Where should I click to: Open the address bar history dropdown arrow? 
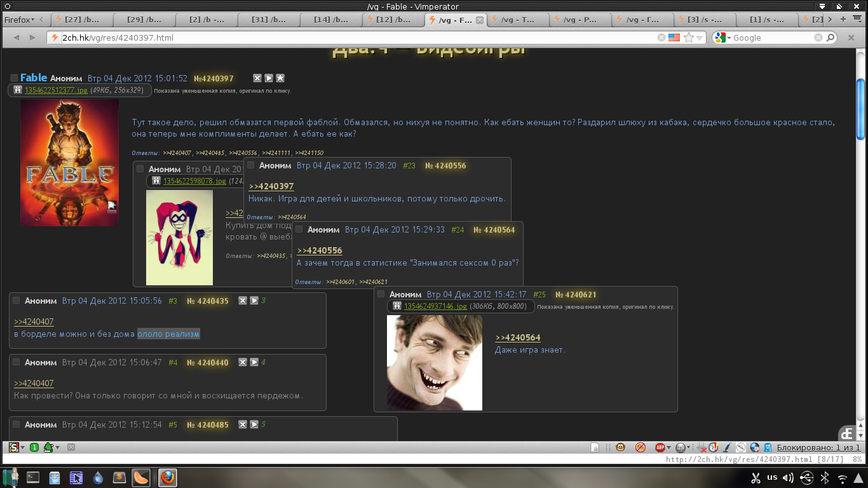tap(700, 38)
